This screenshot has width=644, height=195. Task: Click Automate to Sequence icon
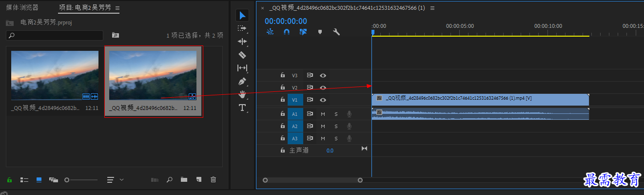(x=155, y=180)
